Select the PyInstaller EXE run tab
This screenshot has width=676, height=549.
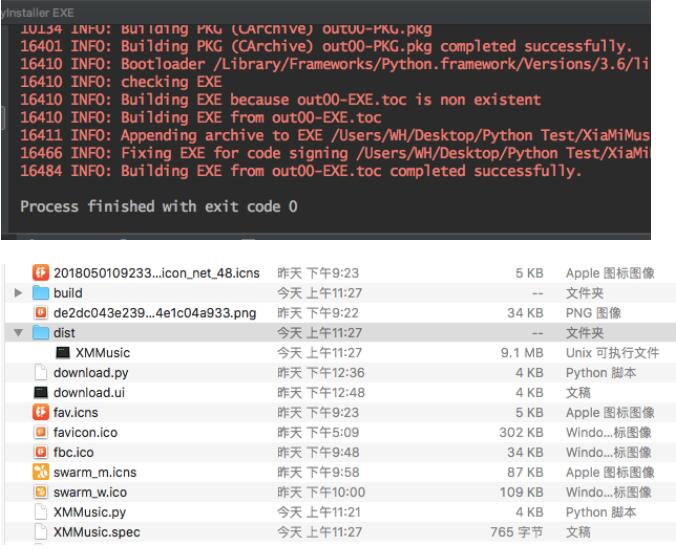click(x=38, y=12)
